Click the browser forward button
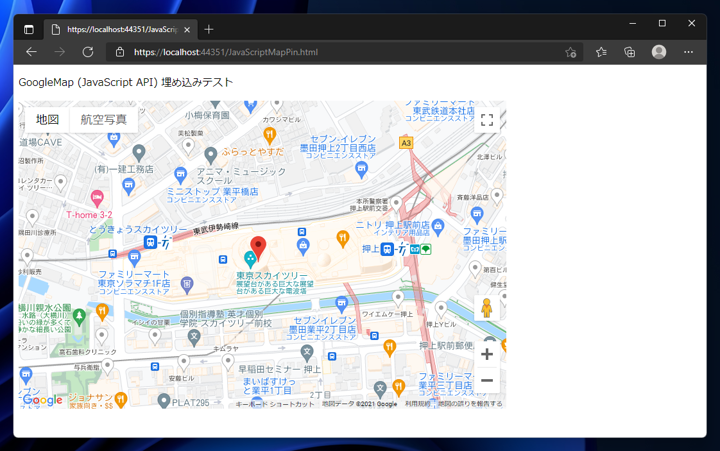The image size is (720, 451). tap(60, 52)
